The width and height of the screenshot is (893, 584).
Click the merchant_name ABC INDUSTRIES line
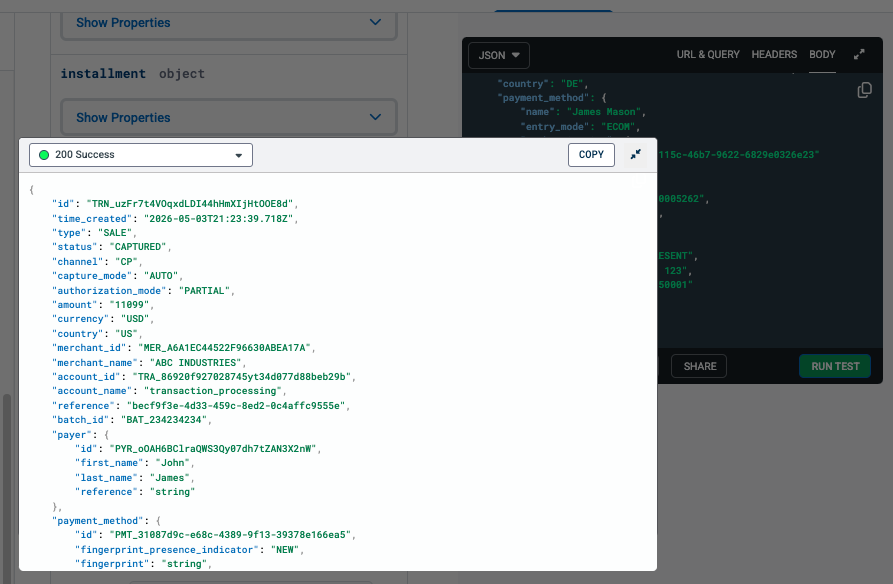pos(149,363)
